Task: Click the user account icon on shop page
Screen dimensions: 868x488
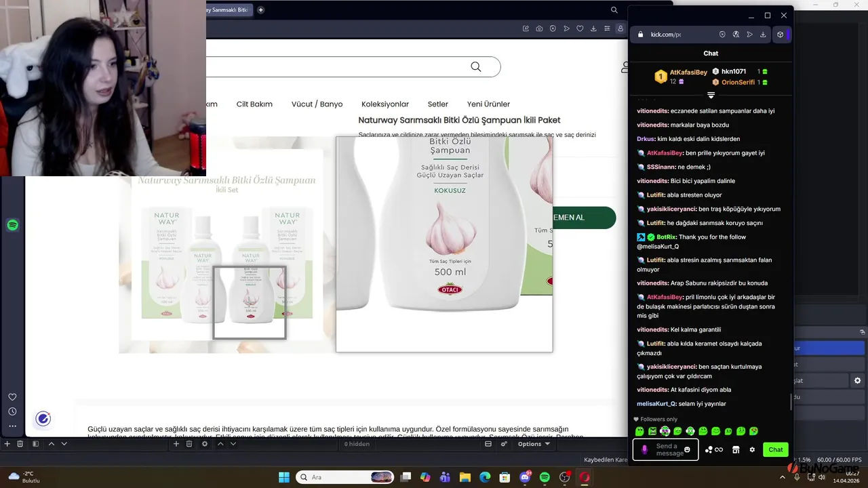Action: [624, 67]
